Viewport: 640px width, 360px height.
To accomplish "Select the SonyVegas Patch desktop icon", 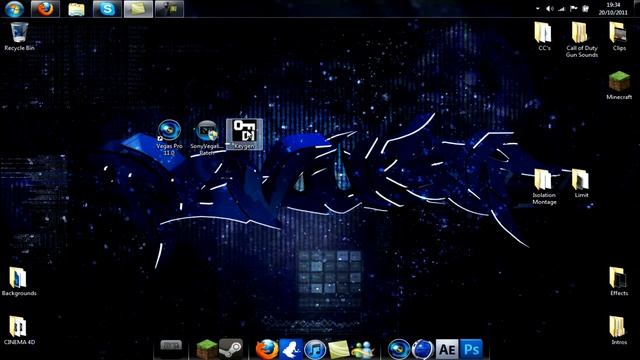I will pyautogui.click(x=207, y=137).
